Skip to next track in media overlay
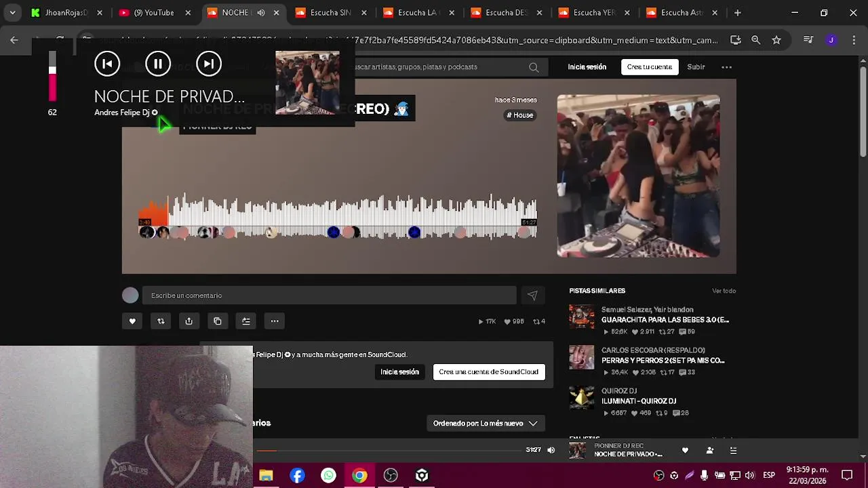Image resolution: width=868 pixels, height=488 pixels. click(x=209, y=64)
